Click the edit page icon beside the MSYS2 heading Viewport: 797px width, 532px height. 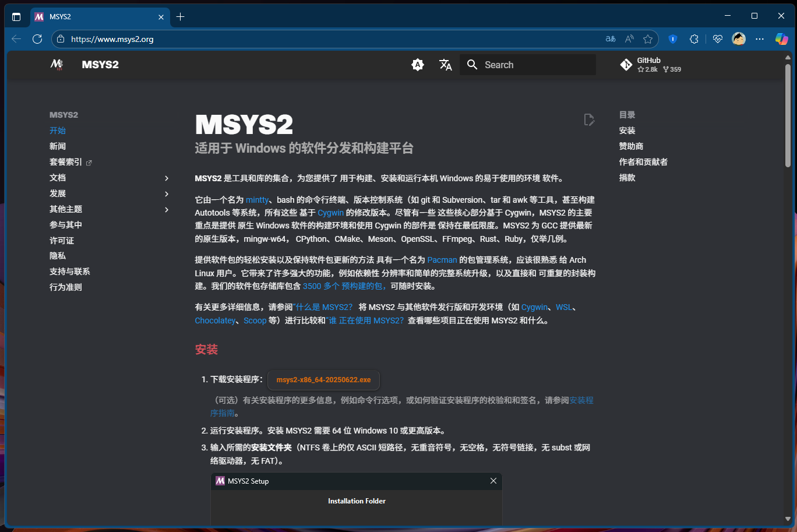pos(589,119)
